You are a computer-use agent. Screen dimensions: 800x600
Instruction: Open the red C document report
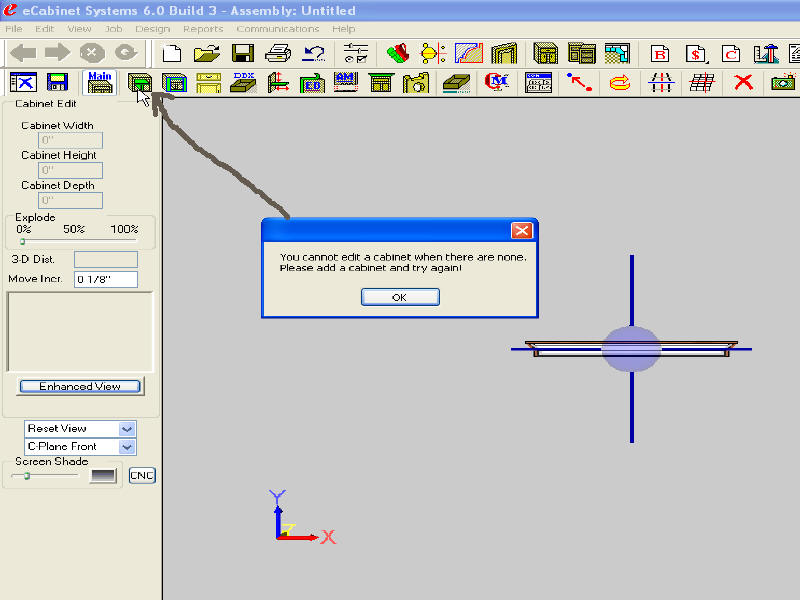(731, 54)
